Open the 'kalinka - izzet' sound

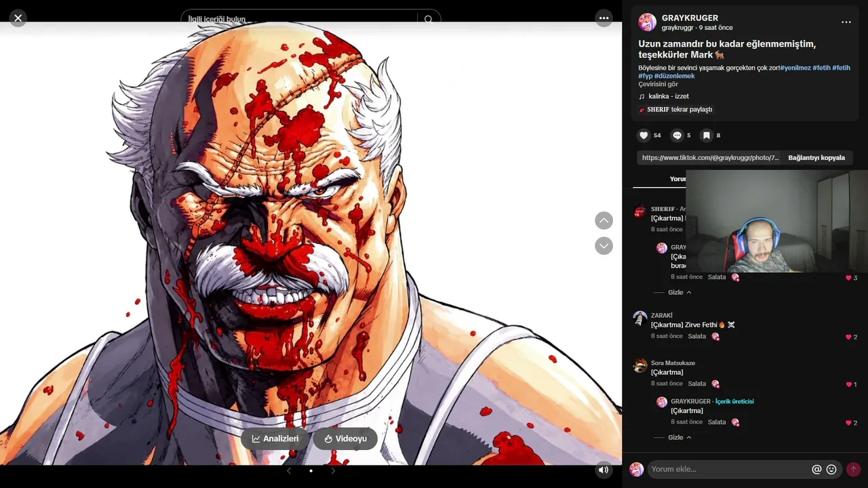(x=669, y=96)
